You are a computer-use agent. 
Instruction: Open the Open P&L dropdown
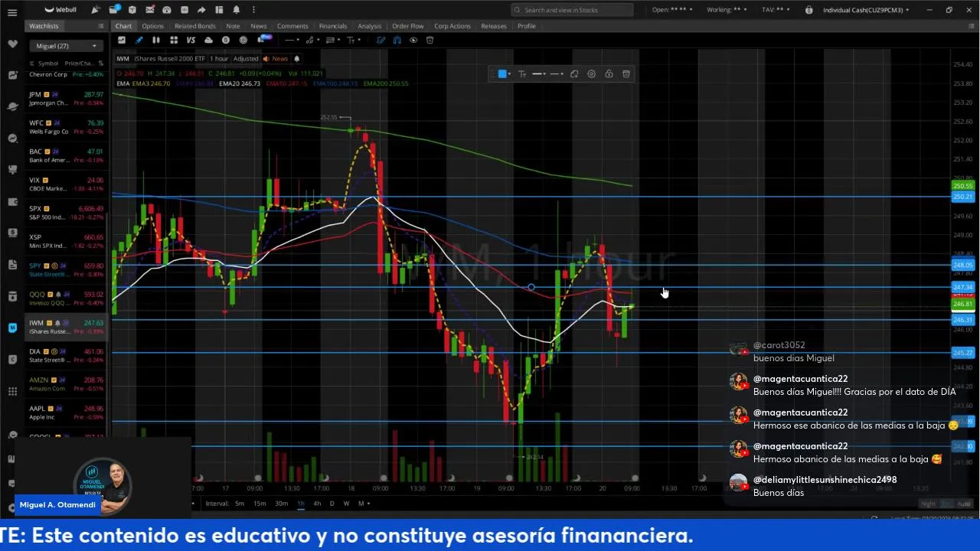tap(671, 10)
